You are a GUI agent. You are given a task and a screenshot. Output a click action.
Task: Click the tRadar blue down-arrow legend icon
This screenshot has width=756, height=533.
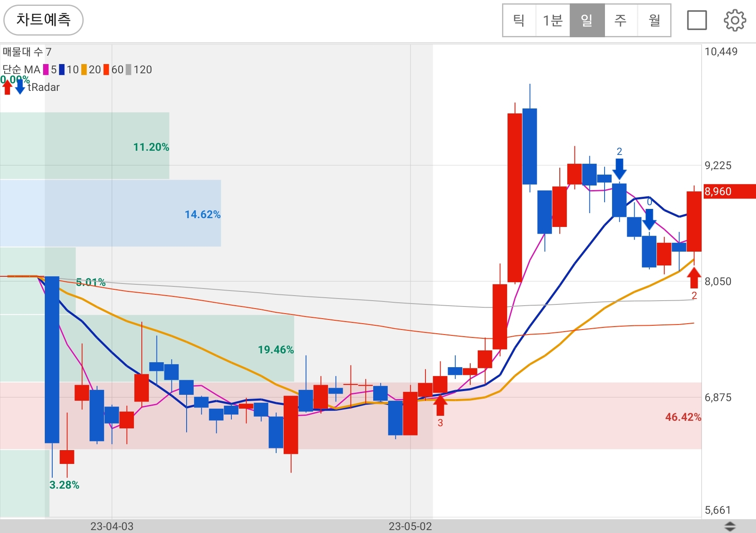tap(20, 87)
